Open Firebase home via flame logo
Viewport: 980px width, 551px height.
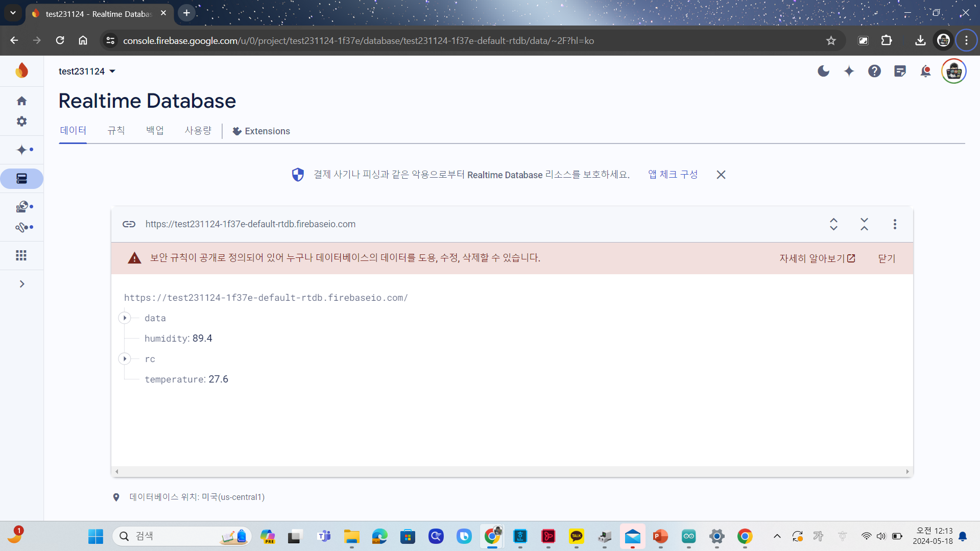click(21, 70)
